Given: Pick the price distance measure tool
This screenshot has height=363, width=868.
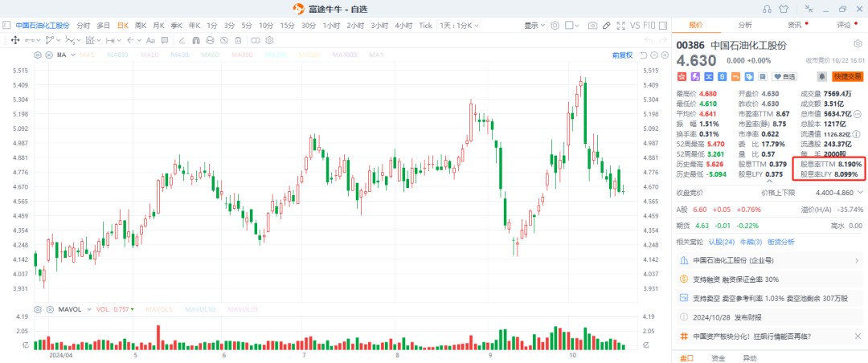Looking at the screenshot, I should [x=109, y=40].
